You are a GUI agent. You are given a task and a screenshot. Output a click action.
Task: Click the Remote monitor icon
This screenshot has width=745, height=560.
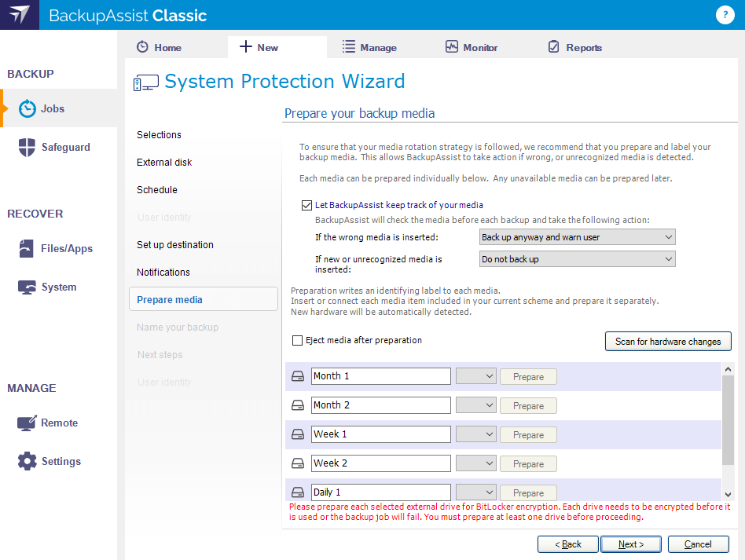(27, 423)
